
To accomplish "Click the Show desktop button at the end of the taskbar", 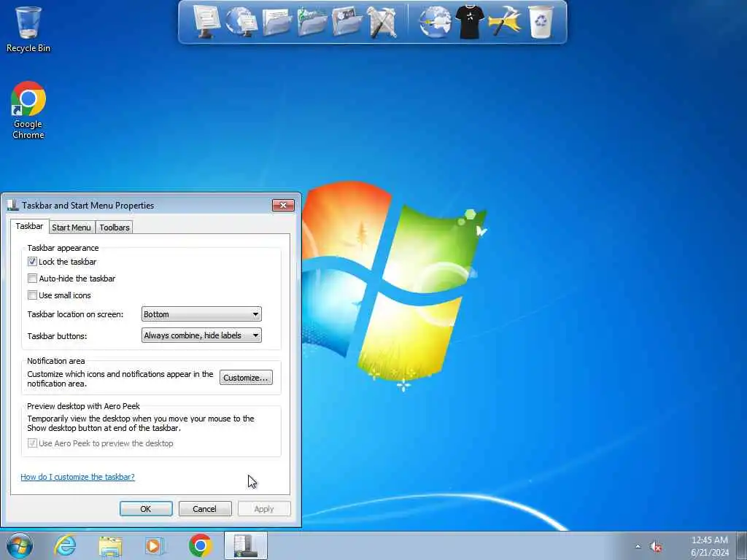I will coord(742,545).
